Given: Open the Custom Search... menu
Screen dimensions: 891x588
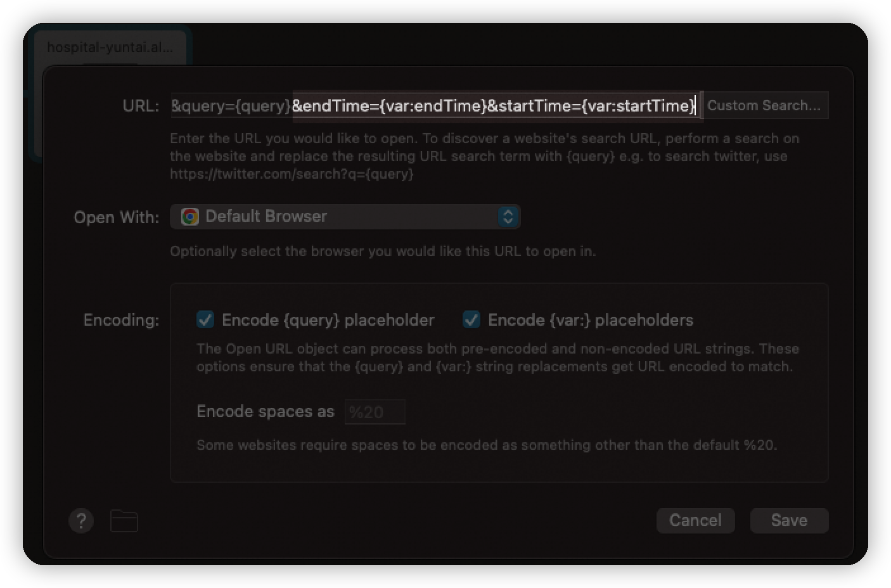Looking at the screenshot, I should click(x=764, y=106).
